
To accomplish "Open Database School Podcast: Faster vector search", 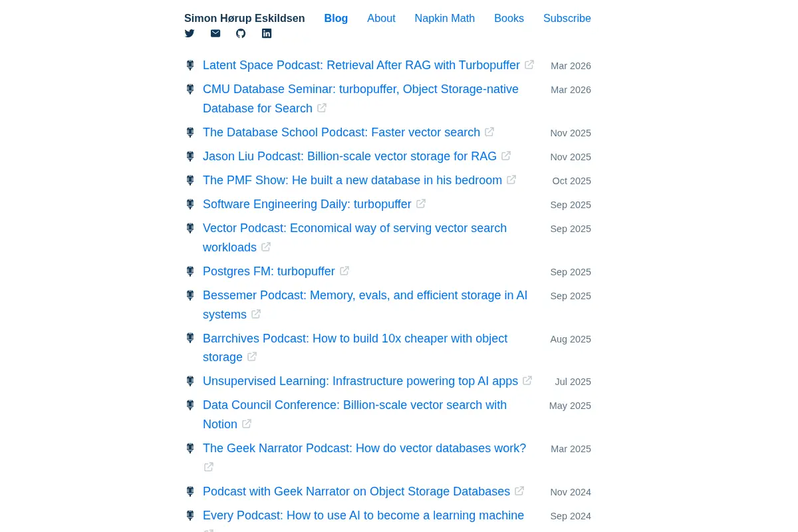I will point(341,132).
